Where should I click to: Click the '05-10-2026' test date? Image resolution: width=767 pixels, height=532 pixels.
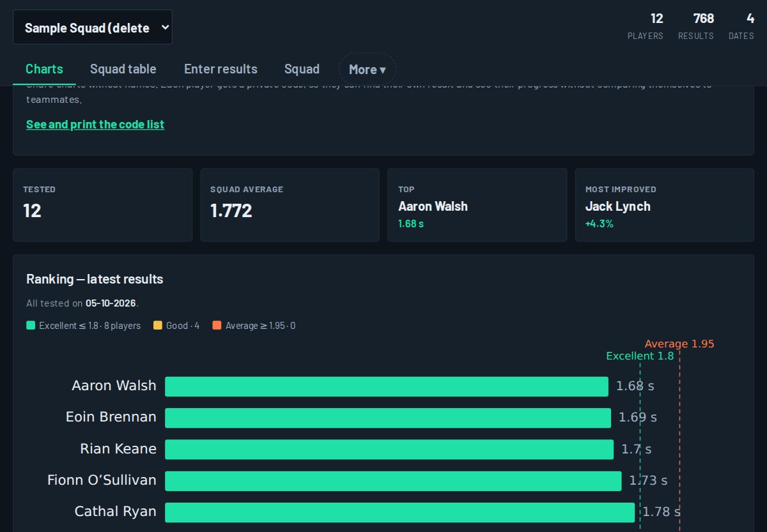coord(111,303)
